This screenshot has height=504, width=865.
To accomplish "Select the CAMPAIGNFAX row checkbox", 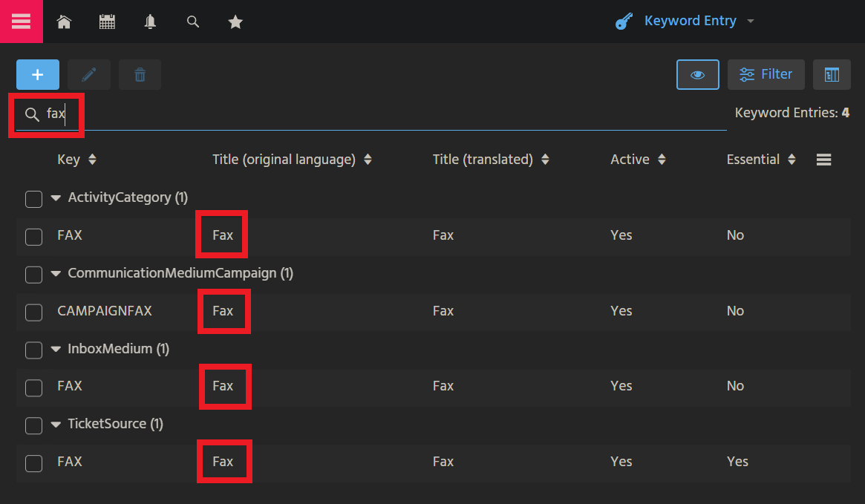I will point(33,312).
